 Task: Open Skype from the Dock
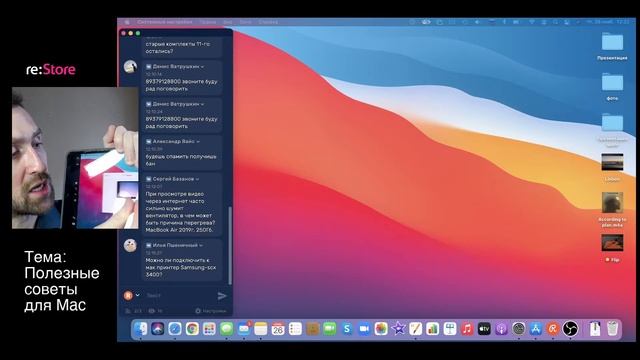(347, 329)
